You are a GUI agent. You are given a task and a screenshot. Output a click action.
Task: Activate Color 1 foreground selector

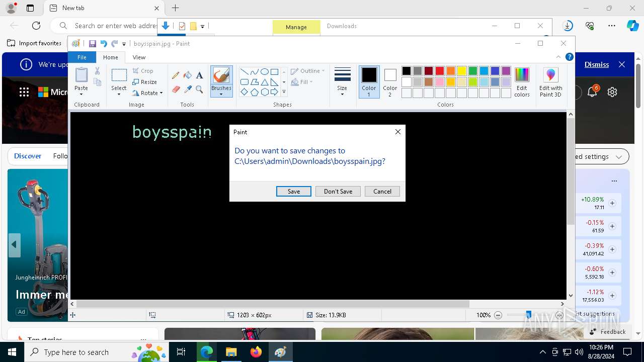(369, 82)
